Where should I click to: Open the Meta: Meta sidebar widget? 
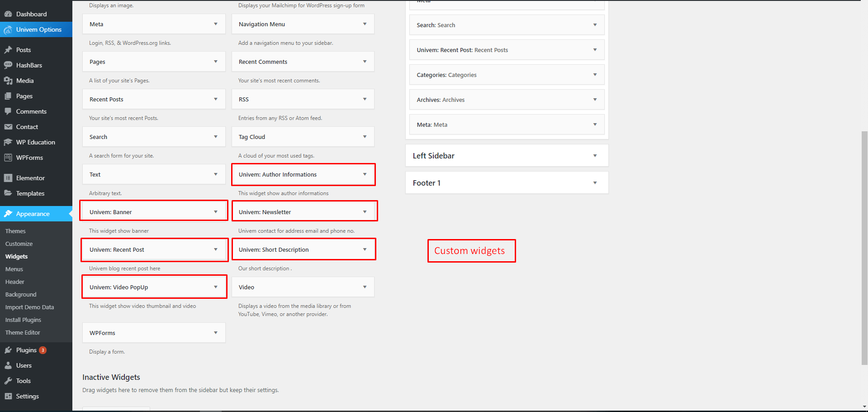(x=507, y=125)
